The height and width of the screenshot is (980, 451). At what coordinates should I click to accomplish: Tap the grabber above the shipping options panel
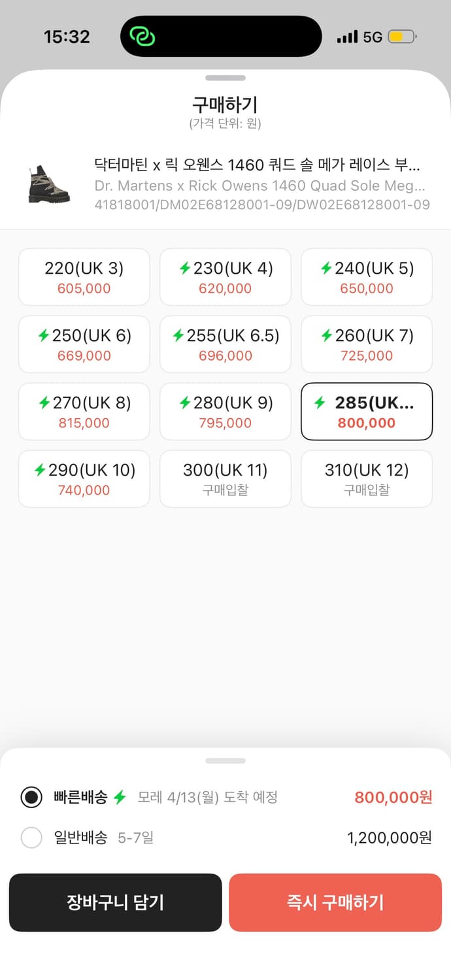225,760
